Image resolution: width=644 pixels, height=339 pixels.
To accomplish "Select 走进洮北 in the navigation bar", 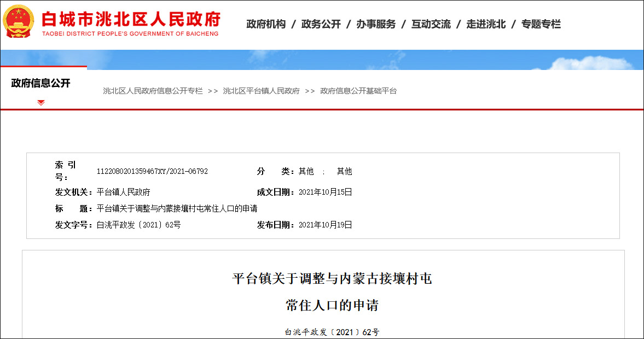I will pyautogui.click(x=487, y=24).
